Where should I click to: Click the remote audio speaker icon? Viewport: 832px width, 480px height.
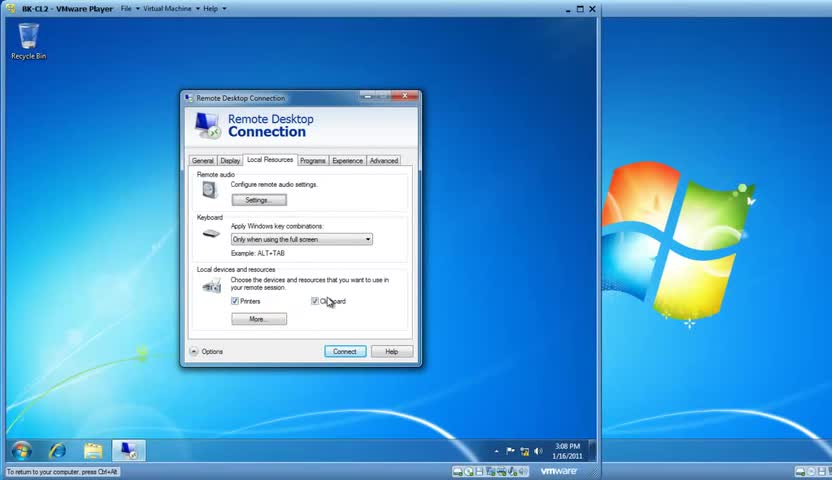(210, 190)
